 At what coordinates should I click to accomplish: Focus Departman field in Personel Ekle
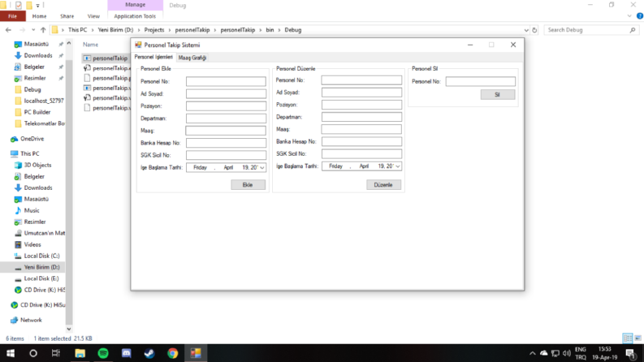point(226,119)
